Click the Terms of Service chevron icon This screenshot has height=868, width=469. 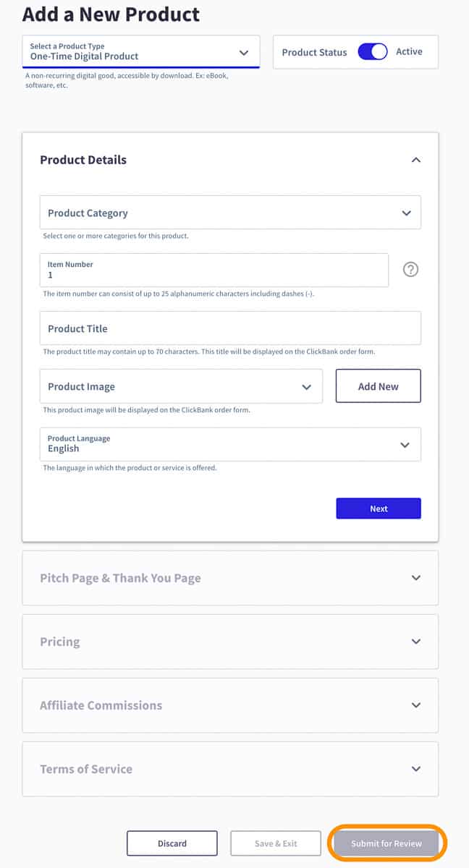coord(416,769)
